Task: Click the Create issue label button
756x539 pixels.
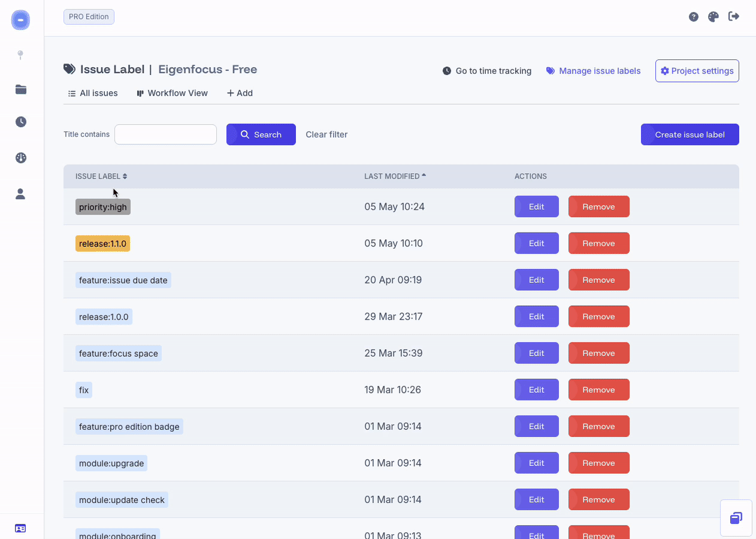Action: tap(690, 134)
